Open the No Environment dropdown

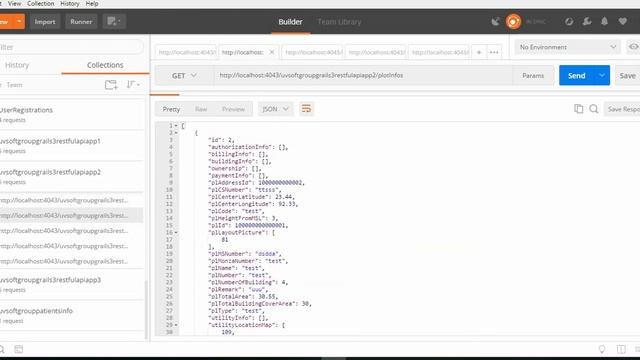point(567,47)
